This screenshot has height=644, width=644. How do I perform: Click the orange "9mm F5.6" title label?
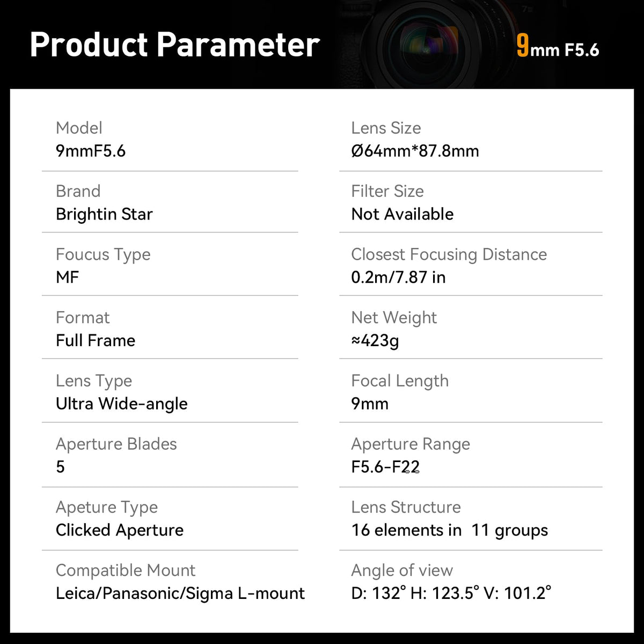pos(558,47)
